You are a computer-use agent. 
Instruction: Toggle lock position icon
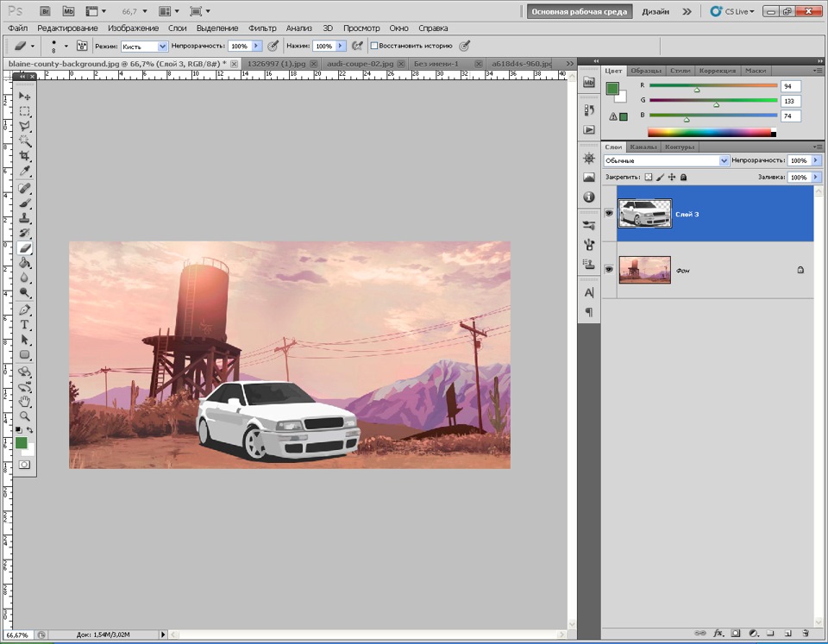[x=672, y=178]
